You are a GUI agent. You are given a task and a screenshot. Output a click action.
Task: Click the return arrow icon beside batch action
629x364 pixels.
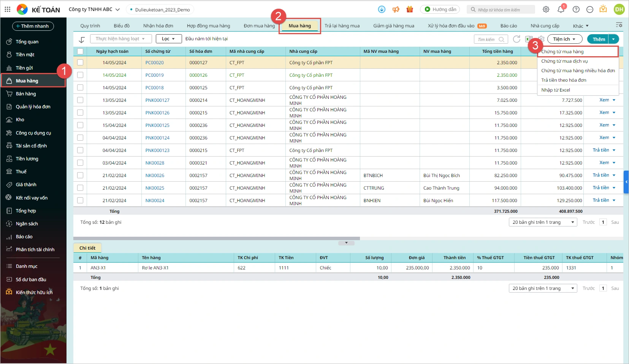[x=82, y=40]
